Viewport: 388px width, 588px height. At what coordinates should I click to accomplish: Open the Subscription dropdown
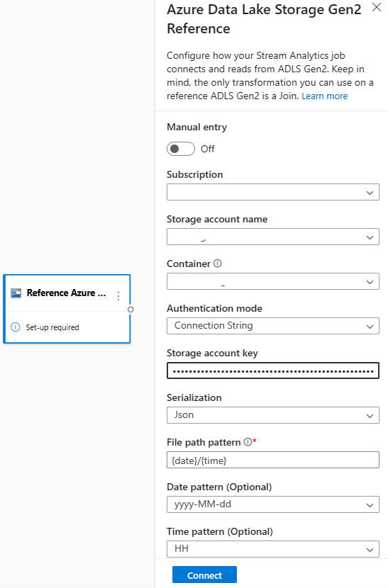point(273,192)
